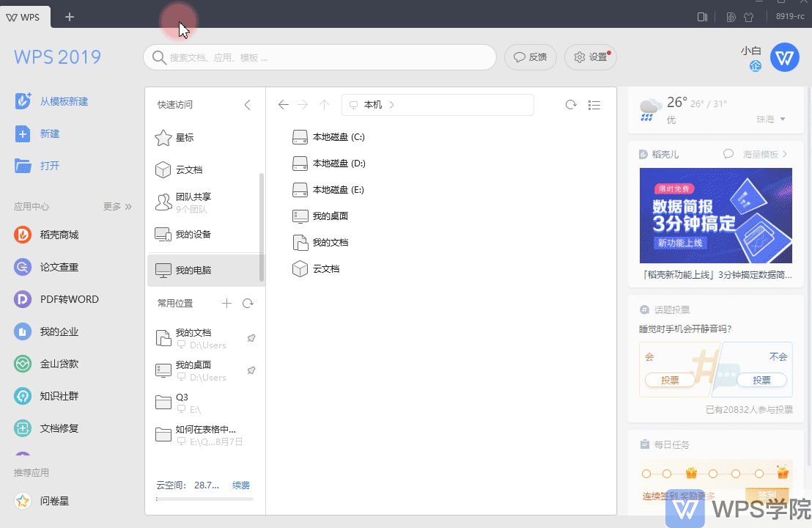Switch file list view mode
The width and height of the screenshot is (812, 528).
(x=594, y=105)
